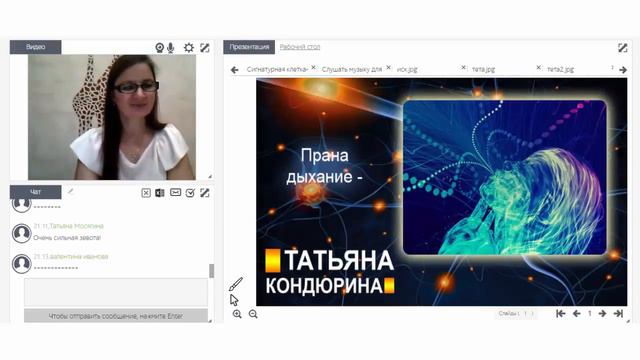Jump to the first slide
Image resolution: width=640 pixels, height=360 pixels.
click(561, 313)
